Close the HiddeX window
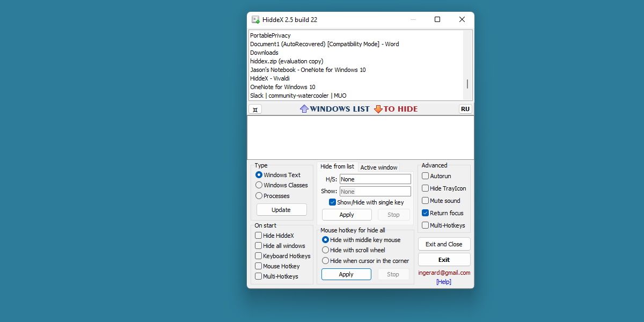Screen dimensions: 644x322 462,20
